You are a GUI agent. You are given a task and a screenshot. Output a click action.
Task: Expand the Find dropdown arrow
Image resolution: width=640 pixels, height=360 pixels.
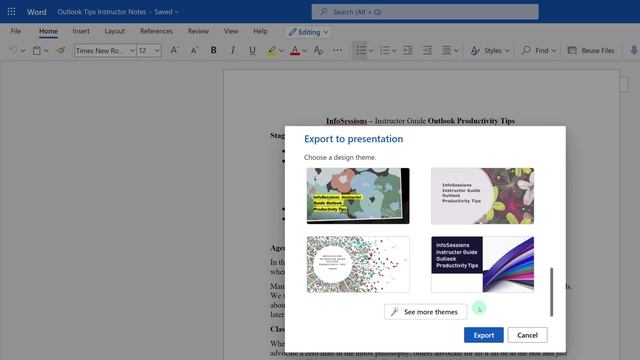click(553, 51)
